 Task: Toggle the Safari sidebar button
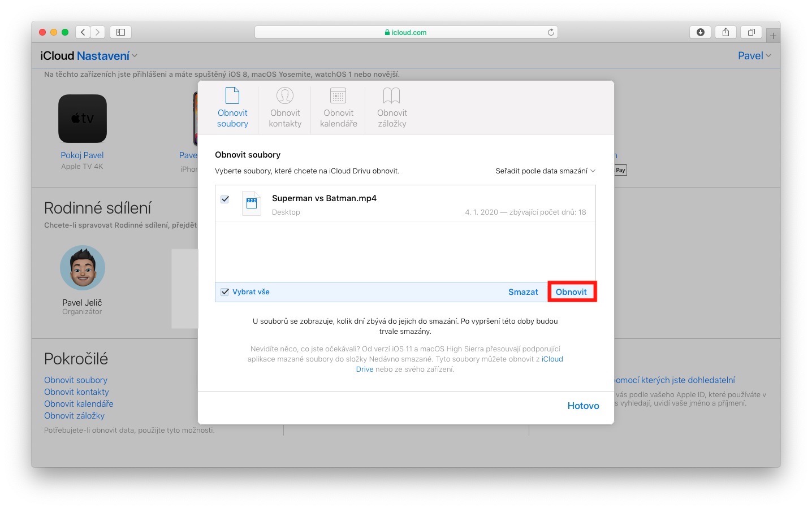[x=120, y=32]
